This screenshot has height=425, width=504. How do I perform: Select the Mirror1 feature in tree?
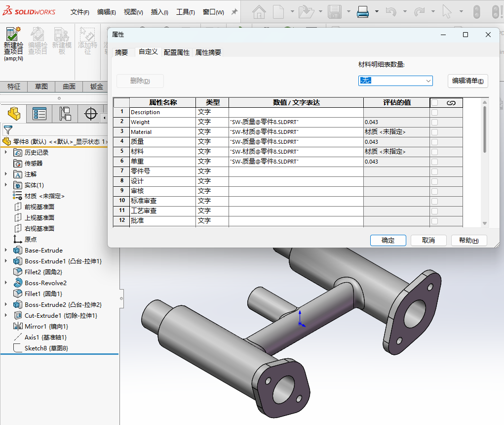[x=46, y=326]
